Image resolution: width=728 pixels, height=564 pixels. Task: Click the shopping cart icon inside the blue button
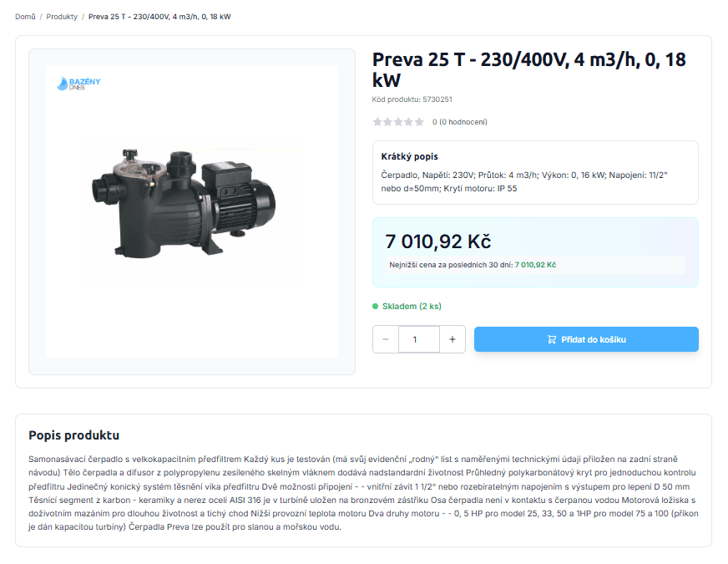552,338
